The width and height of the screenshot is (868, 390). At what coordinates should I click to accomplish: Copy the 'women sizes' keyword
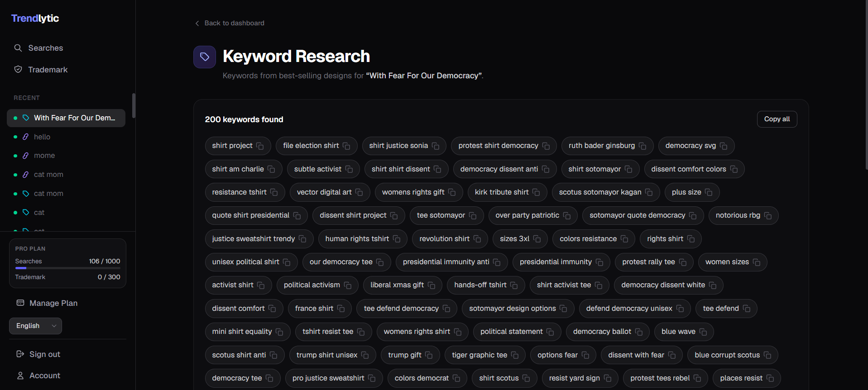point(757,262)
